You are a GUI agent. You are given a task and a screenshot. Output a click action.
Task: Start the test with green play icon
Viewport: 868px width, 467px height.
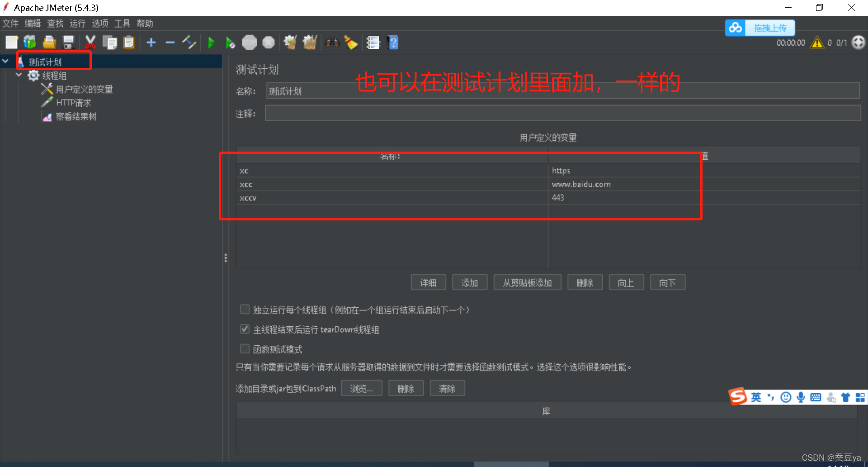(x=211, y=43)
